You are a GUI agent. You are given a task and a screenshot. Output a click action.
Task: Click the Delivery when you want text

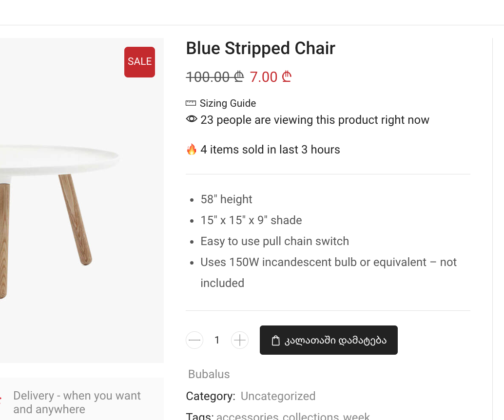(x=77, y=402)
